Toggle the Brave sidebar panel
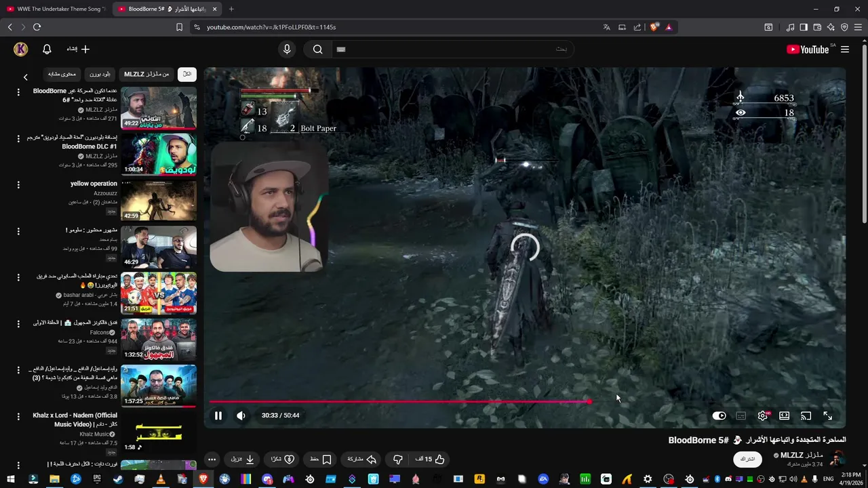The width and height of the screenshot is (868, 488). [x=804, y=27]
